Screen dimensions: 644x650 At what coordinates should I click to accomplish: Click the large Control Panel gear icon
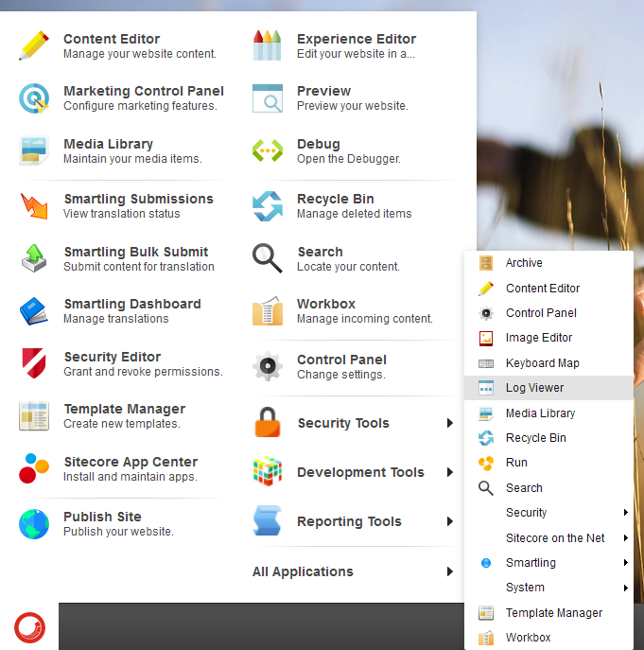click(268, 366)
